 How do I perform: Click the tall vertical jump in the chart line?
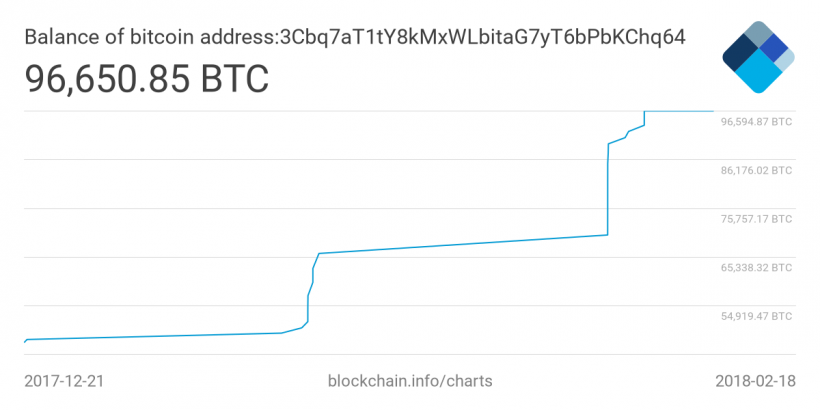point(608,190)
